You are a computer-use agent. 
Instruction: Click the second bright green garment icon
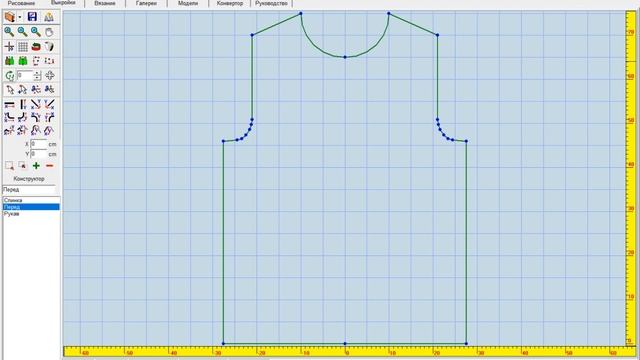click(23, 61)
